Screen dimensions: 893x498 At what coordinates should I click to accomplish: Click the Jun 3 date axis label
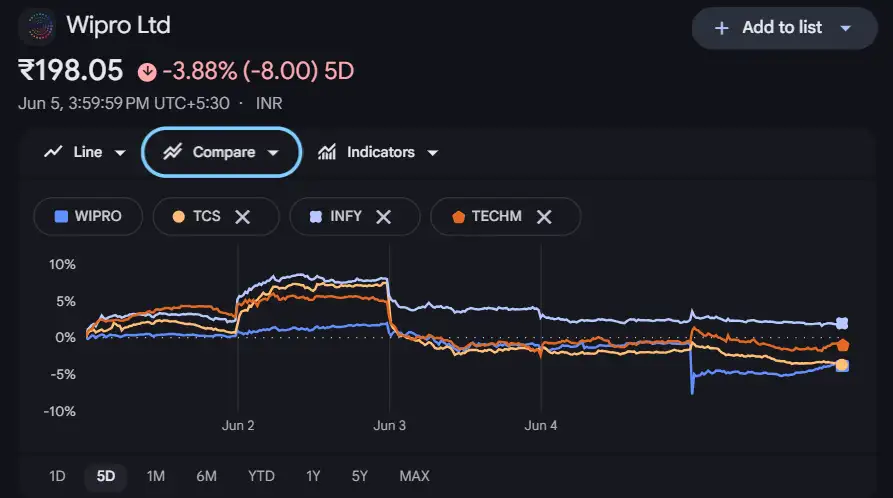[x=390, y=426]
